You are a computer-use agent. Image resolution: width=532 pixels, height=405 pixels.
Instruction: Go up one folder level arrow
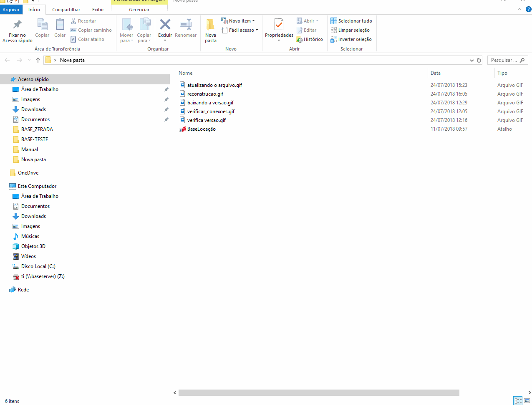38,60
